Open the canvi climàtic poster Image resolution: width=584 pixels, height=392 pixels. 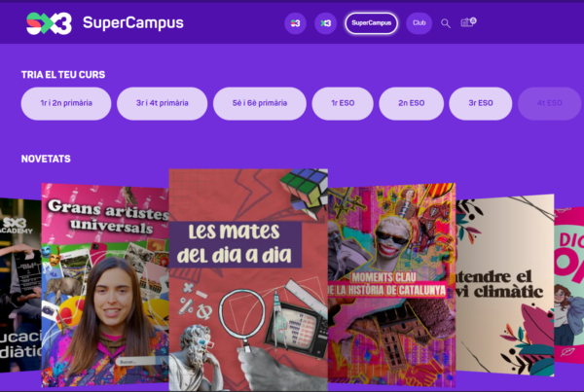[x=505, y=285]
